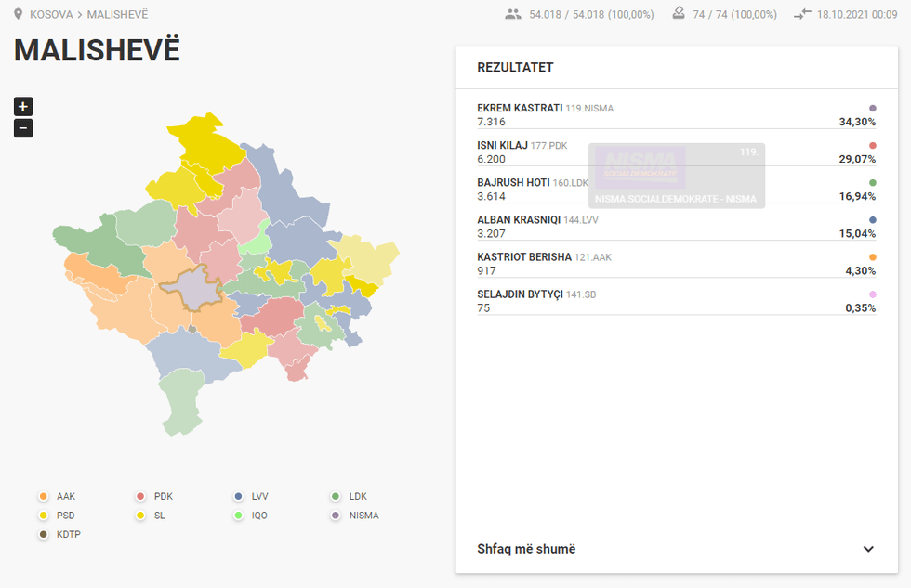Zoom in on the map
The width and height of the screenshot is (911, 588).
[x=23, y=106]
